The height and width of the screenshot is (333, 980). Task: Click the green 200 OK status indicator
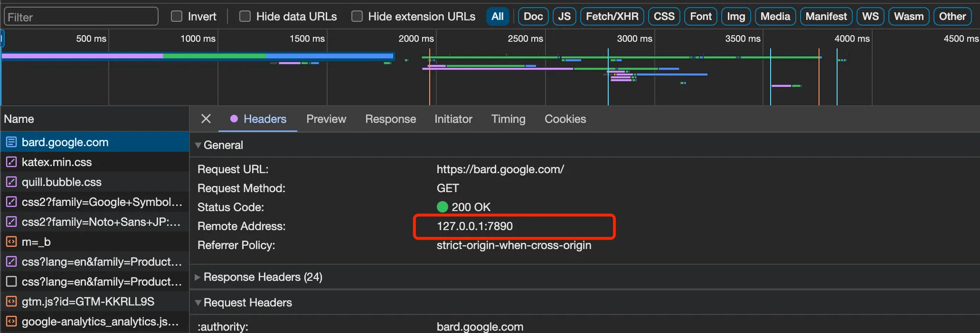[x=442, y=207]
